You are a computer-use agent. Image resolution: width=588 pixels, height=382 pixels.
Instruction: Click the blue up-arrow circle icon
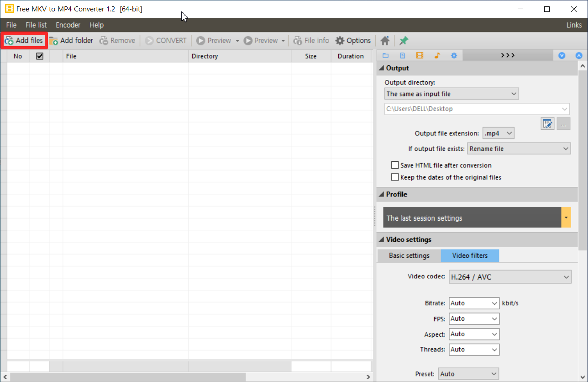[x=579, y=56]
